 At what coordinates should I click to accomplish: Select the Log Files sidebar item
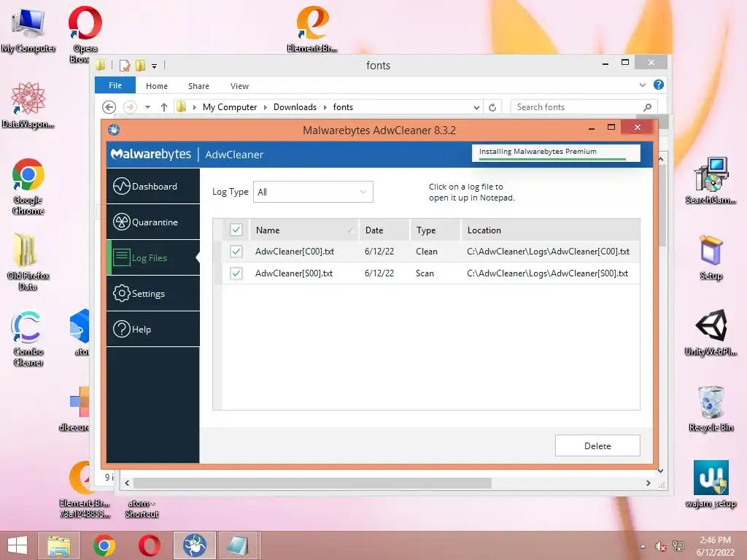point(153,257)
